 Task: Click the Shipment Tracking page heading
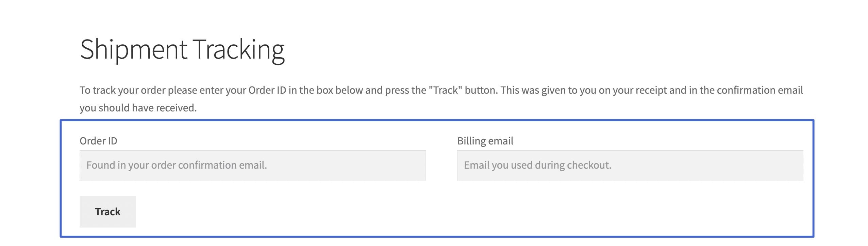tap(182, 49)
